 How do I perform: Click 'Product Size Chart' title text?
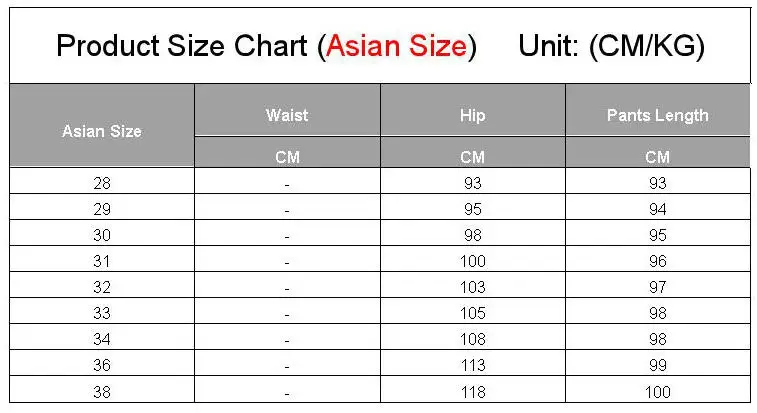182,46
